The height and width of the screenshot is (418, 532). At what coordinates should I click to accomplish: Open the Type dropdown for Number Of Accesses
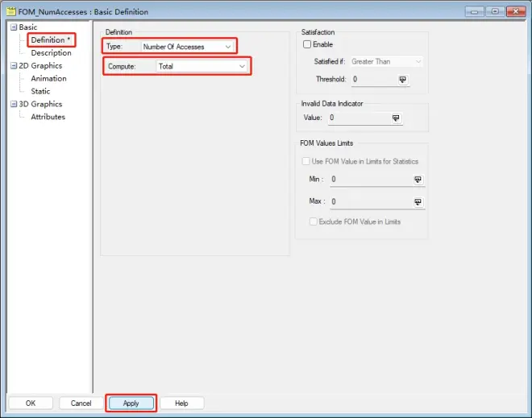tap(229, 47)
